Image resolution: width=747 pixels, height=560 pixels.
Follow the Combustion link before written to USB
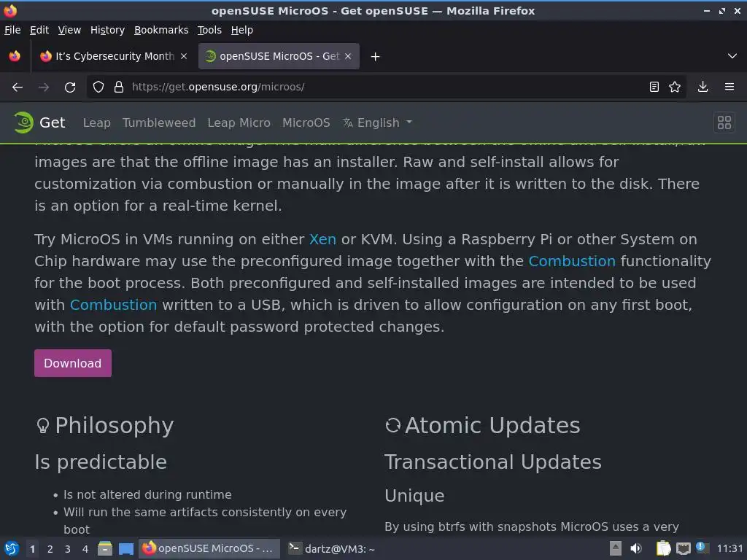click(113, 305)
